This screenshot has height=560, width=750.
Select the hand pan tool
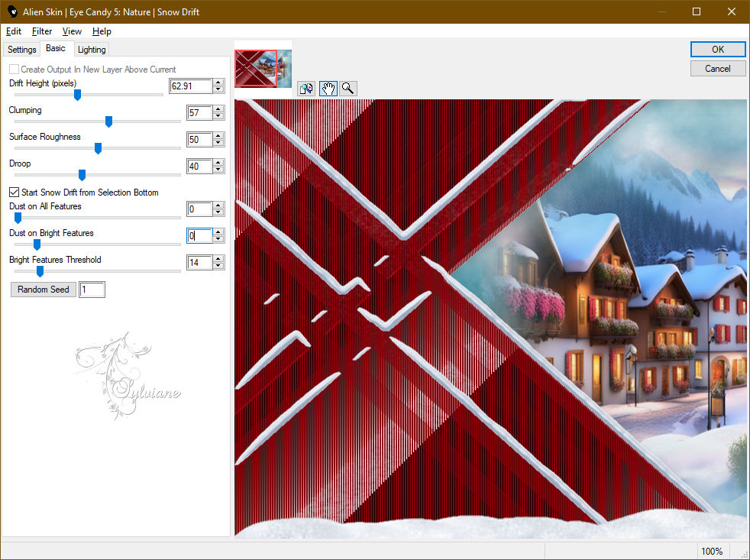(328, 89)
